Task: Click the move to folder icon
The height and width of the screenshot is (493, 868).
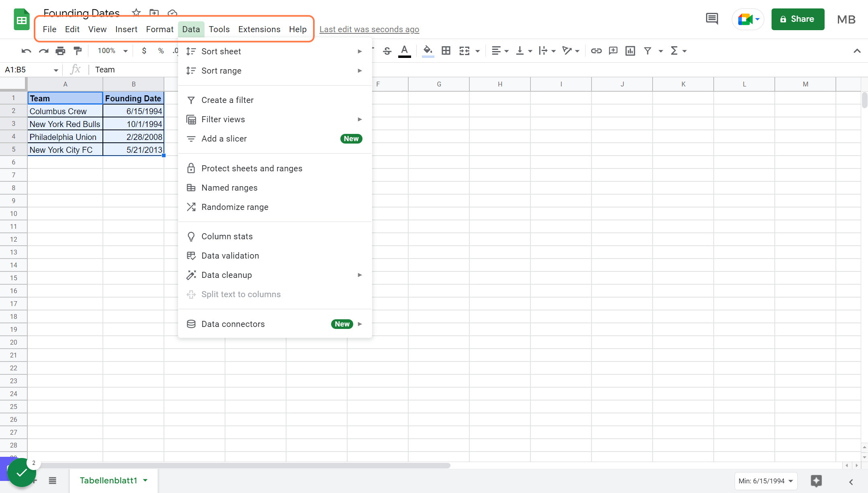Action: click(x=154, y=12)
